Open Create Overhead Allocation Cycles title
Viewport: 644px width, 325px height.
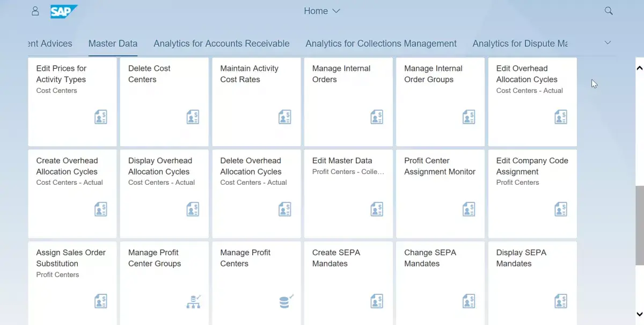tap(67, 166)
